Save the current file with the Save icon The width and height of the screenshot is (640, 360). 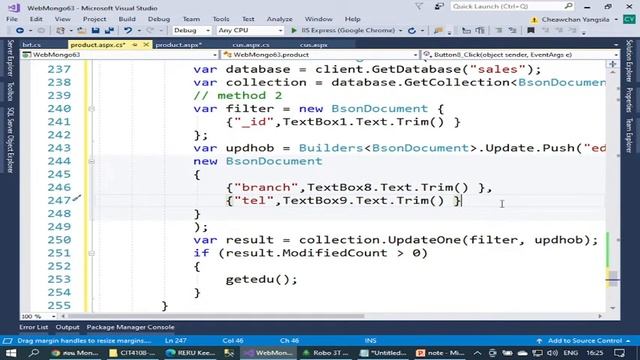(96, 31)
